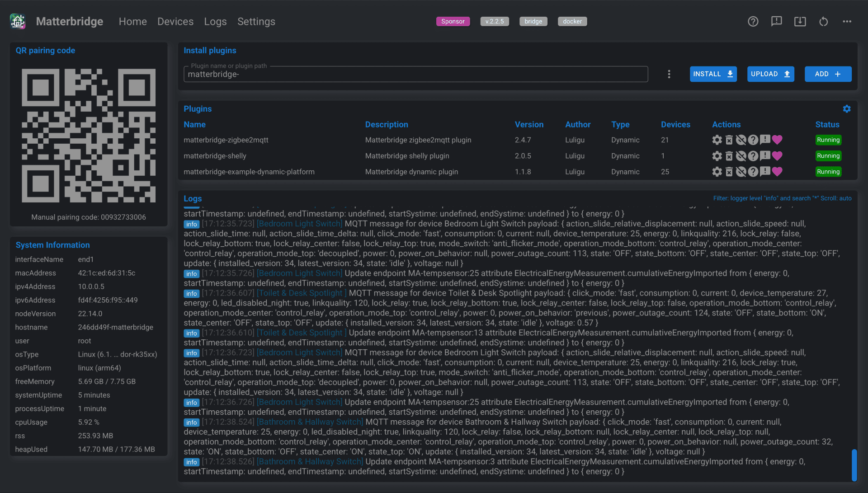Open the Settings page
This screenshot has height=493, width=868.
coord(256,21)
